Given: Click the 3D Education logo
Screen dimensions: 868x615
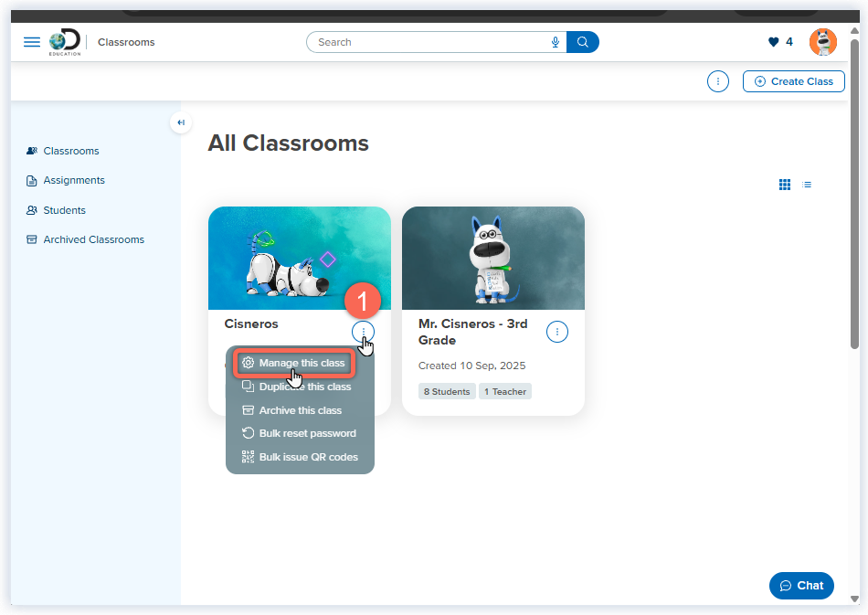Looking at the screenshot, I should click(x=64, y=41).
